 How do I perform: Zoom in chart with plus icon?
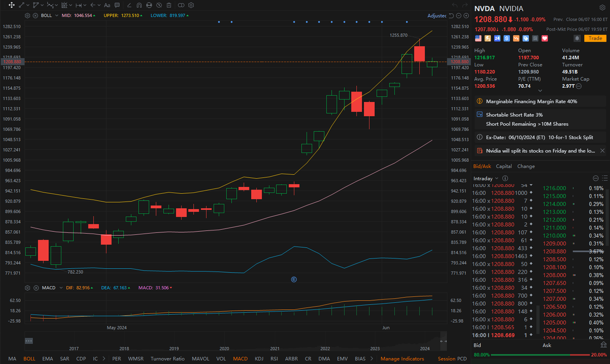466,16
